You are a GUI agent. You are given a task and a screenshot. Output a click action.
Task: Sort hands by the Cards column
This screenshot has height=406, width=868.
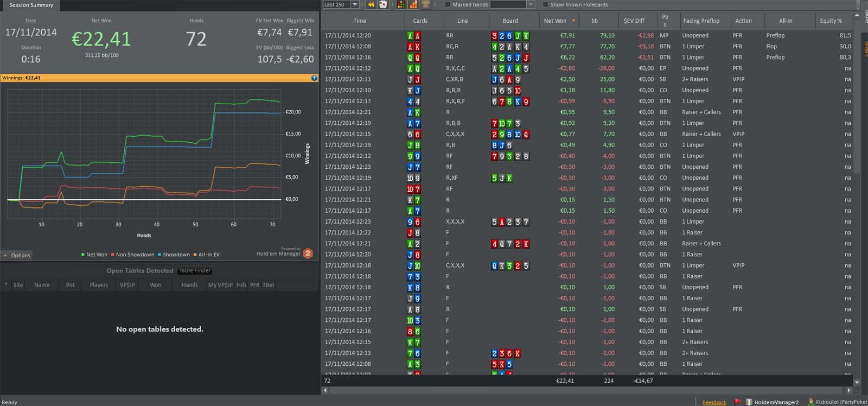click(x=420, y=21)
